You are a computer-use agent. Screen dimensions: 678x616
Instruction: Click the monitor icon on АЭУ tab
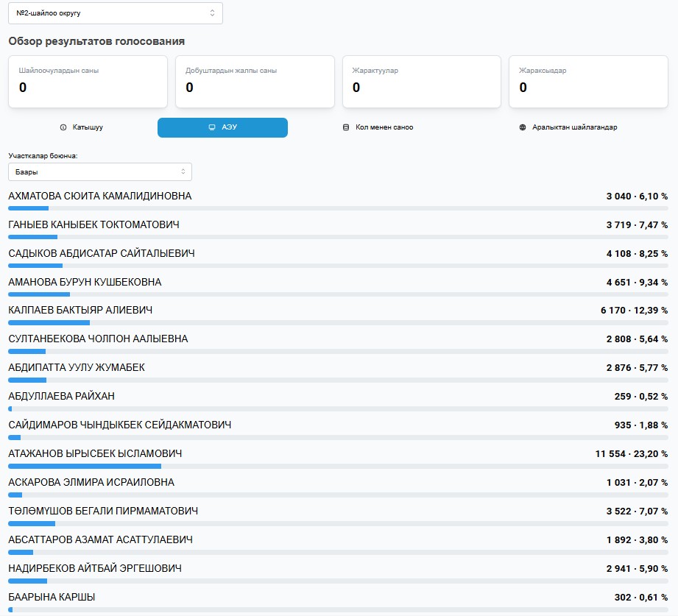click(213, 127)
